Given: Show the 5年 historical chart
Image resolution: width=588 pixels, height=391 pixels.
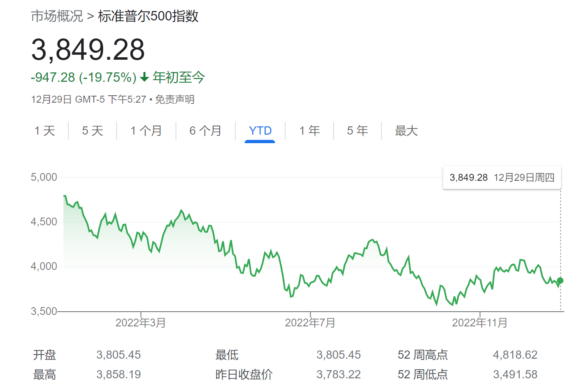Looking at the screenshot, I should click(x=357, y=130).
